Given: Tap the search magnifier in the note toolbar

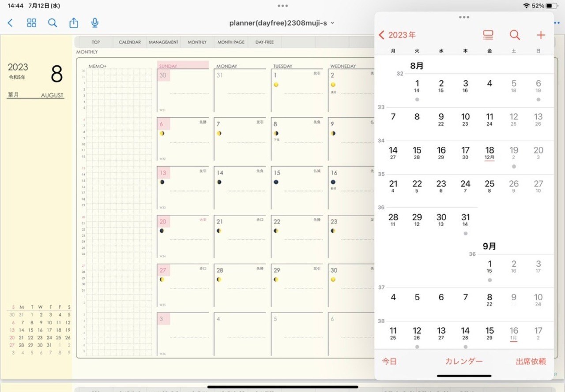Looking at the screenshot, I should coord(53,23).
